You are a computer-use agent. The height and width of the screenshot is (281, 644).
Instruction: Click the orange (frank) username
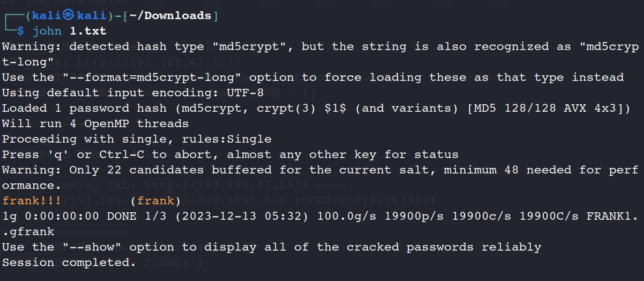pyautogui.click(x=155, y=201)
